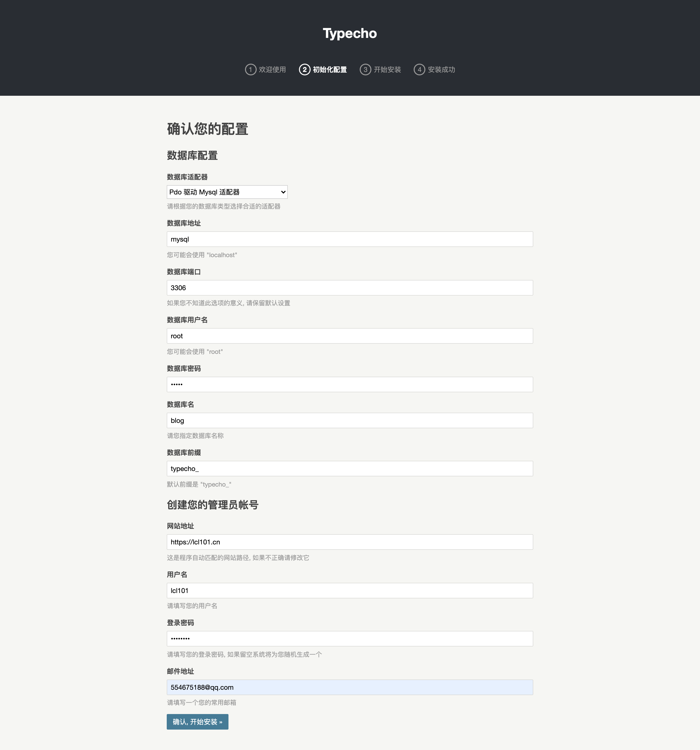Click the email address field 554675188@qq.com
The image size is (700, 750).
tap(350, 687)
